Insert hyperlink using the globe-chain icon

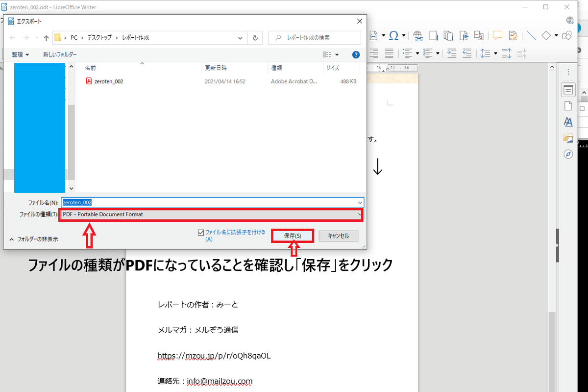point(418,35)
